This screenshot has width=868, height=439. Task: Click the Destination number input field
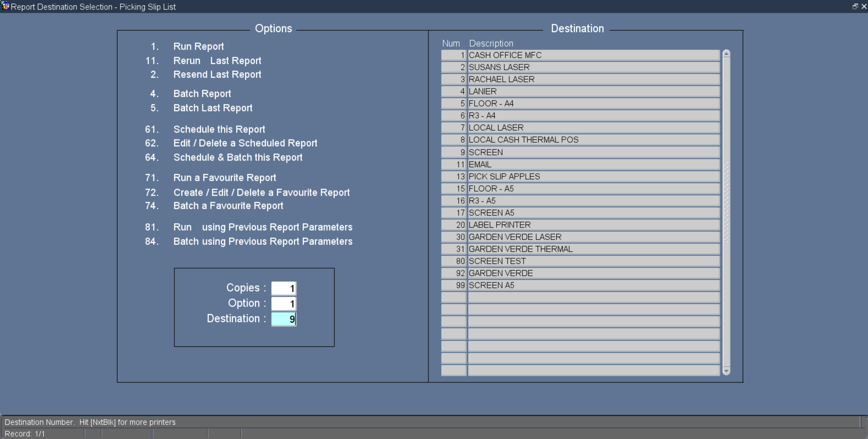284,319
